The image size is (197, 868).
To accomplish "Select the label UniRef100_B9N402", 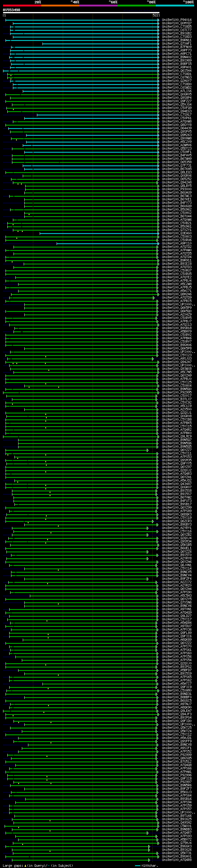I will coord(176,57).
